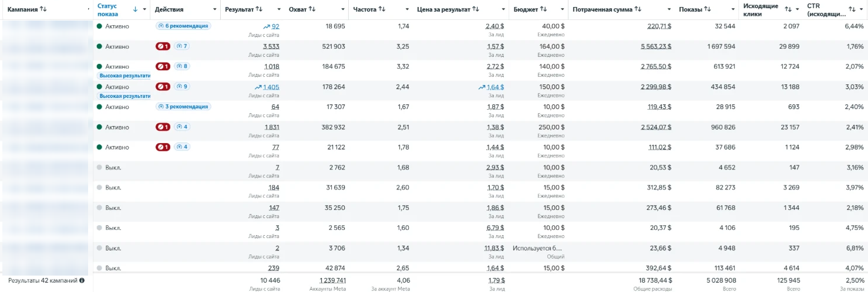The image size is (868, 292).
Task: Open the blue badge showing 4 in the 21 122 reach row
Action: [x=181, y=147]
